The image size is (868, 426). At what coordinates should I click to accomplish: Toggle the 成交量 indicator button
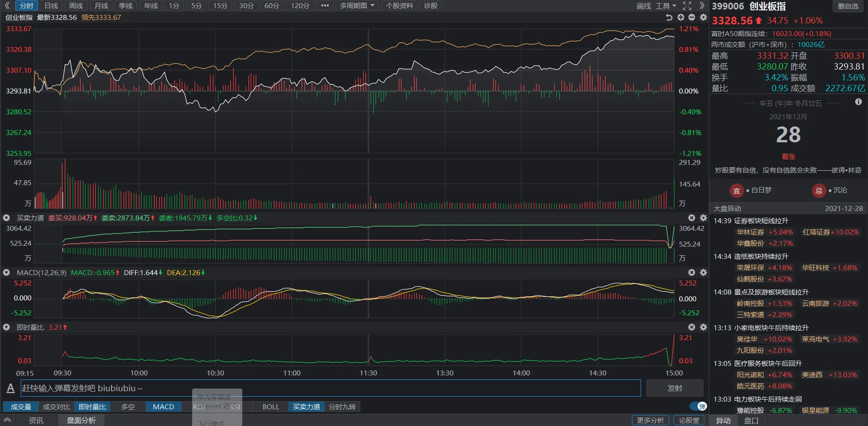click(21, 407)
